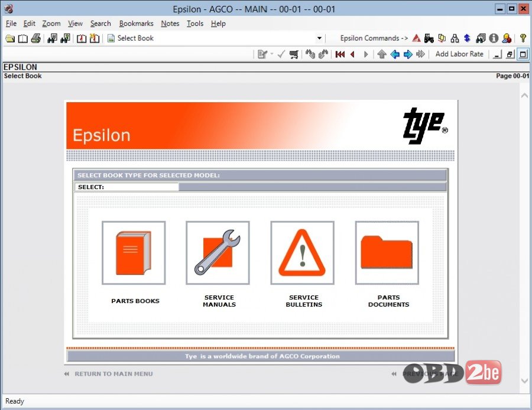Open the Zoom menu
This screenshot has height=410, width=532.
click(x=51, y=24)
